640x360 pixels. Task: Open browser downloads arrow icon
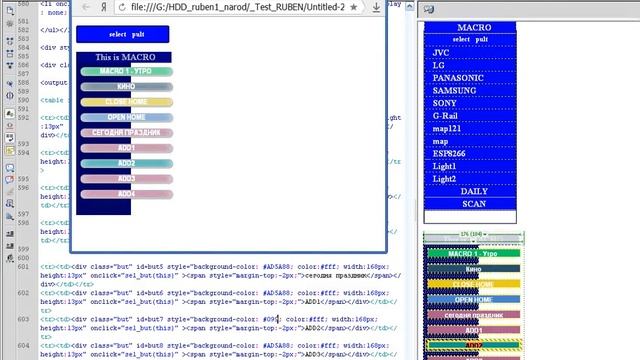(376, 7)
